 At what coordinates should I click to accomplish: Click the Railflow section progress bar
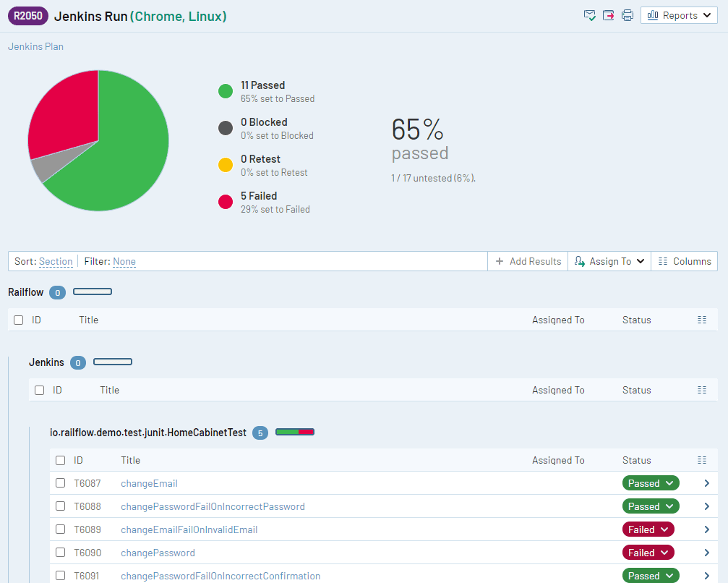93,291
